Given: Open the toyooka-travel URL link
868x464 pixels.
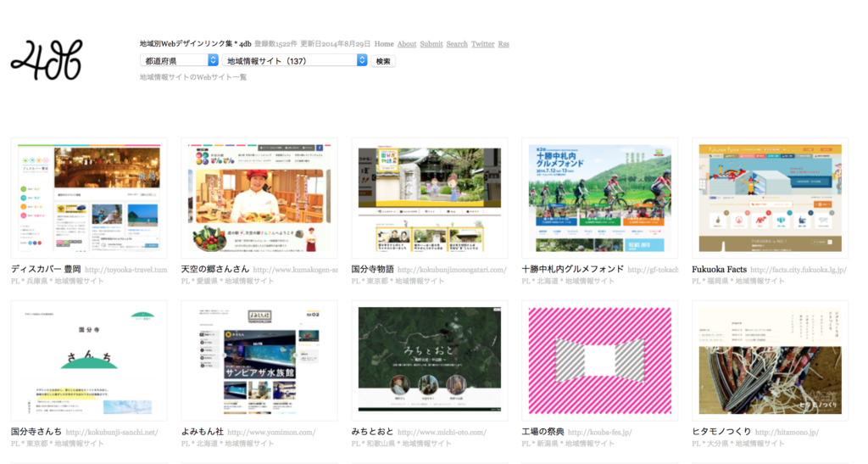Looking at the screenshot, I should pos(126,270).
